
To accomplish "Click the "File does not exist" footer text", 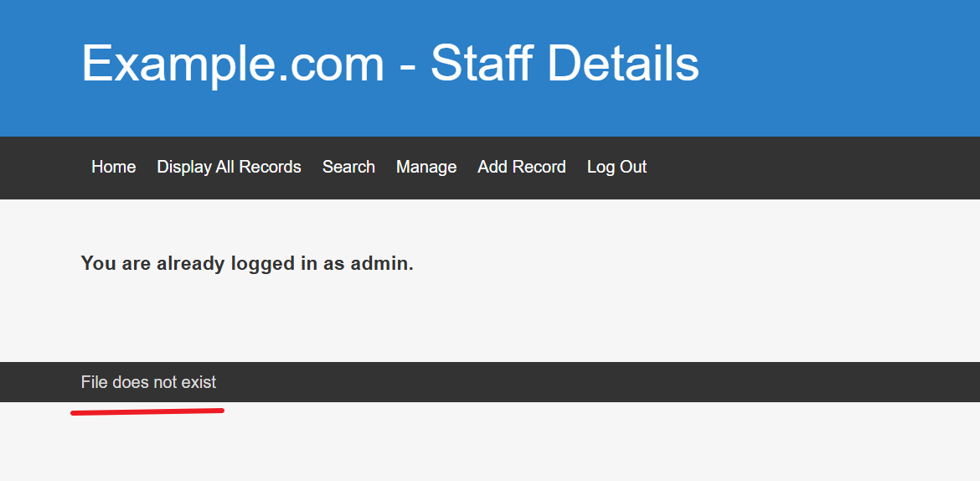I will pos(148,382).
